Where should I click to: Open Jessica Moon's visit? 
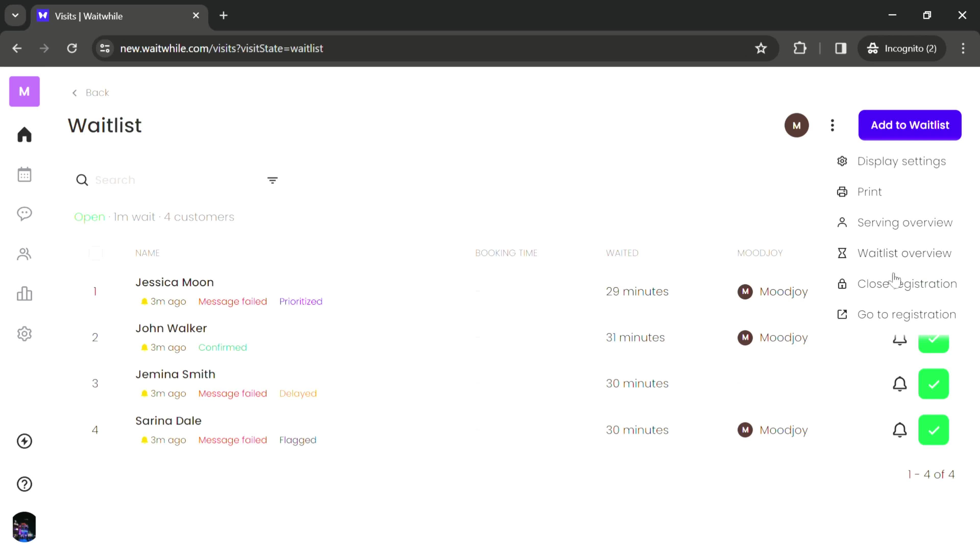click(175, 282)
